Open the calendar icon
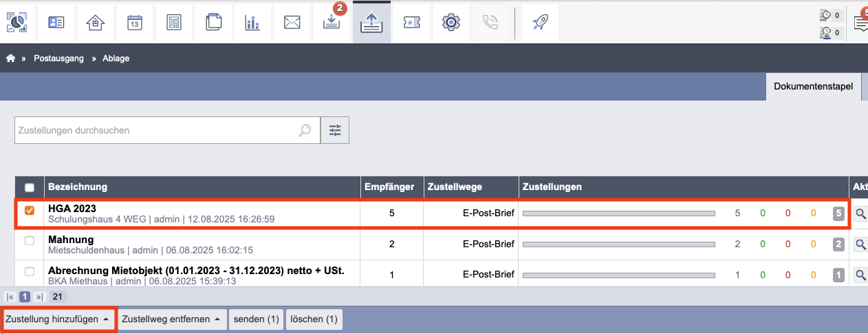 [x=135, y=23]
